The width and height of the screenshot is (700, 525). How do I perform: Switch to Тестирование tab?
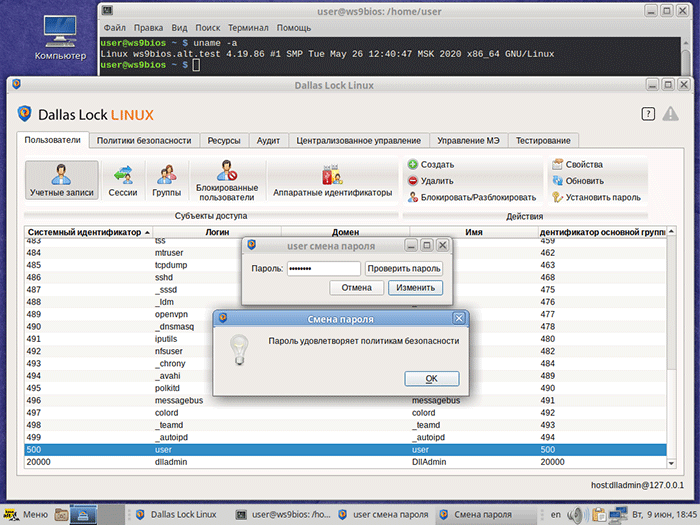point(543,141)
